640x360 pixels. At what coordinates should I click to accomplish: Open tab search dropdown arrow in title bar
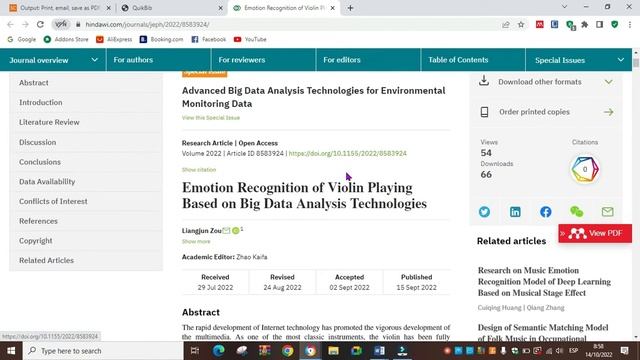(x=564, y=7)
